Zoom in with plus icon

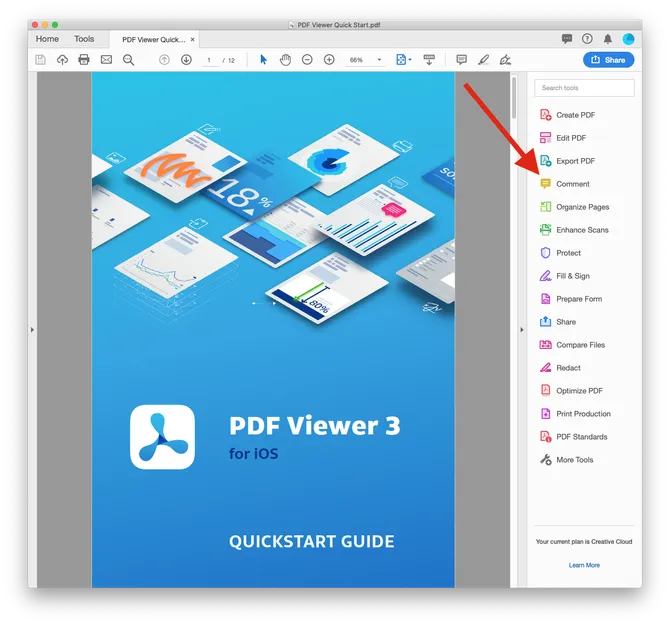click(x=329, y=60)
